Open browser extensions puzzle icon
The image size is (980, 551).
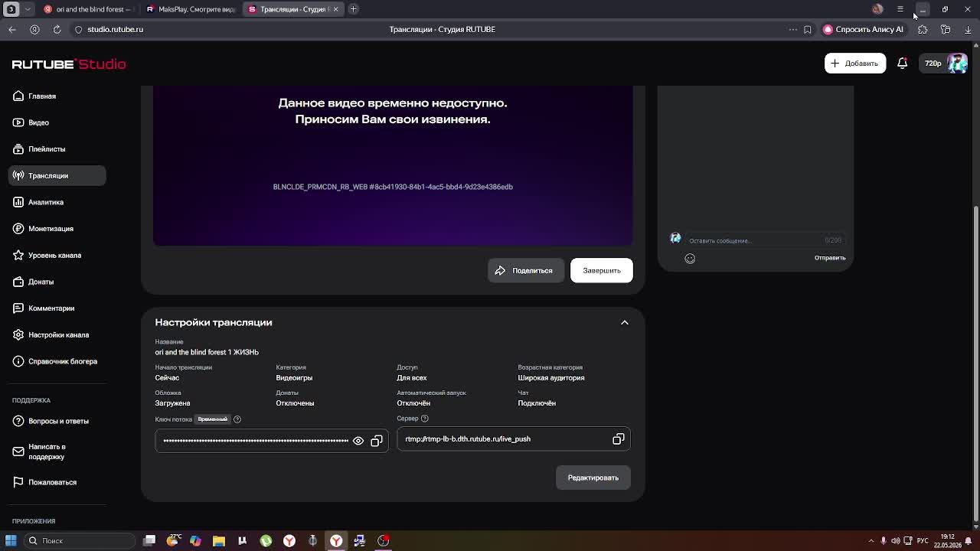[923, 29]
